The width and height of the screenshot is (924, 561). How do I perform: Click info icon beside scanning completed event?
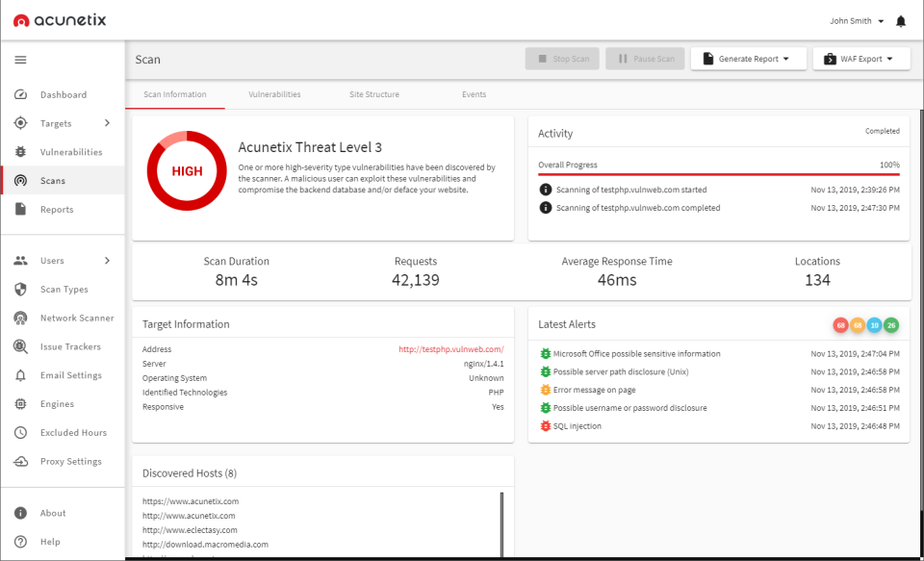pyautogui.click(x=546, y=208)
